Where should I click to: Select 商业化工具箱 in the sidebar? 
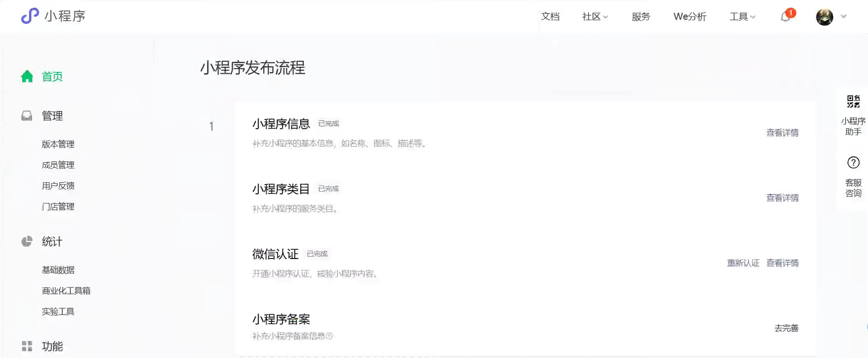[x=66, y=291]
